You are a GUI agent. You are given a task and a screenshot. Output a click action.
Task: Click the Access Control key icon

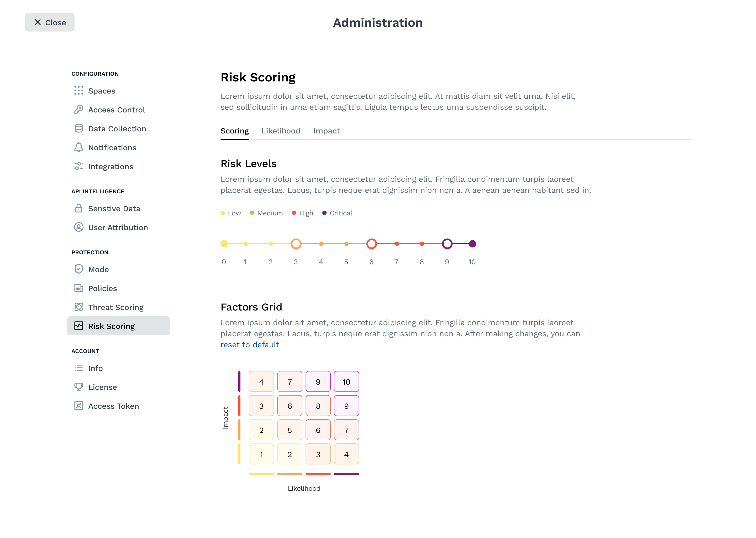78,109
